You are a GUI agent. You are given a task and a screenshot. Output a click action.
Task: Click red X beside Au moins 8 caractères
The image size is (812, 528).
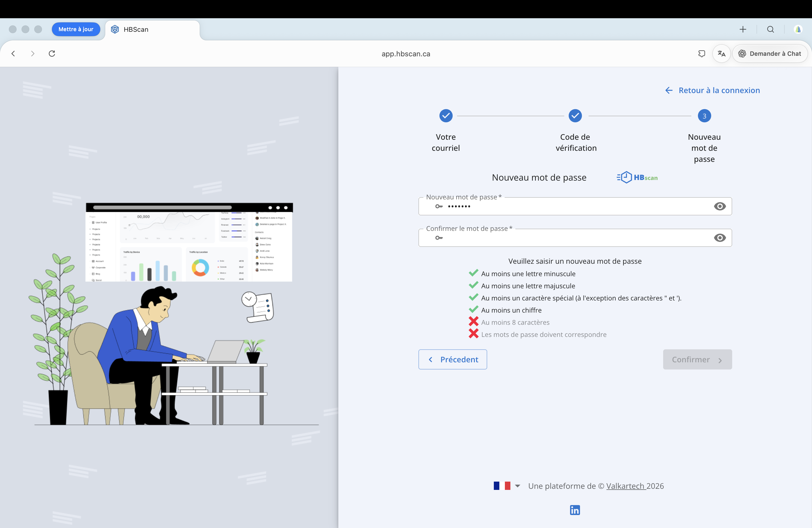pos(473,321)
